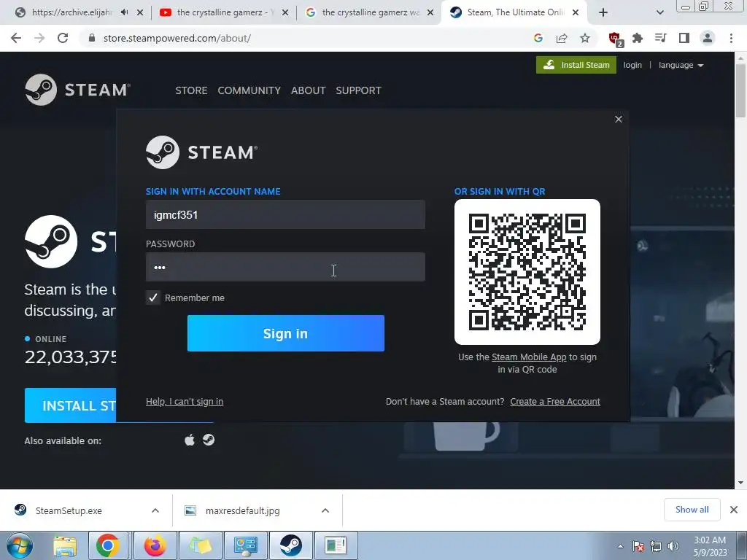Image resolution: width=747 pixels, height=560 pixels.
Task: Reload the current page
Action: (63, 38)
